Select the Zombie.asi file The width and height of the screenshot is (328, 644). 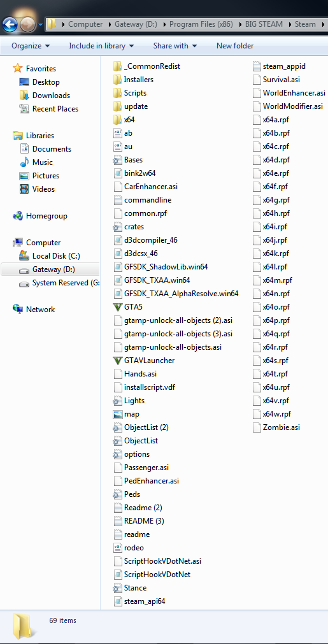[276, 427]
